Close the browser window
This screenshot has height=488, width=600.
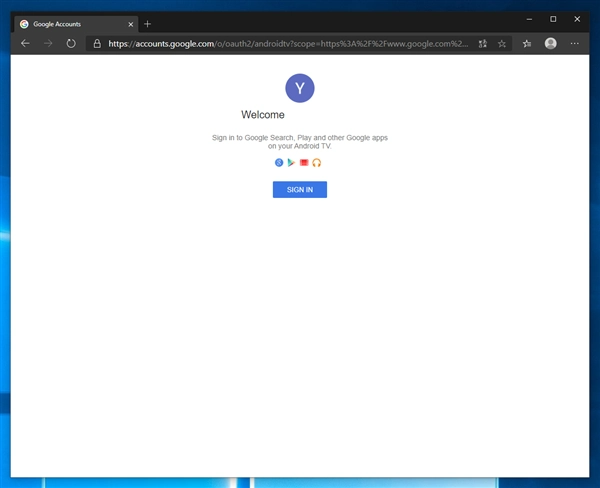click(x=577, y=19)
